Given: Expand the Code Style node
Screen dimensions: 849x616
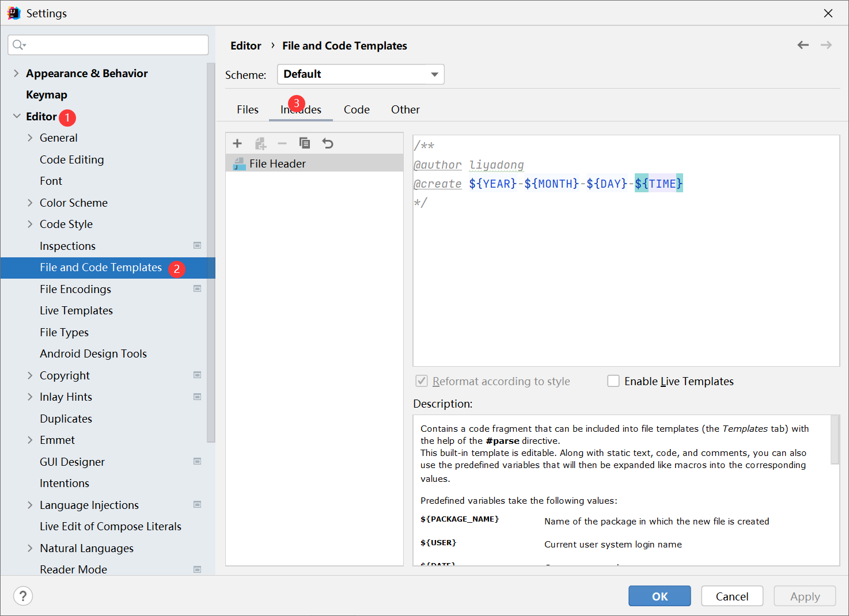Looking at the screenshot, I should coord(30,224).
